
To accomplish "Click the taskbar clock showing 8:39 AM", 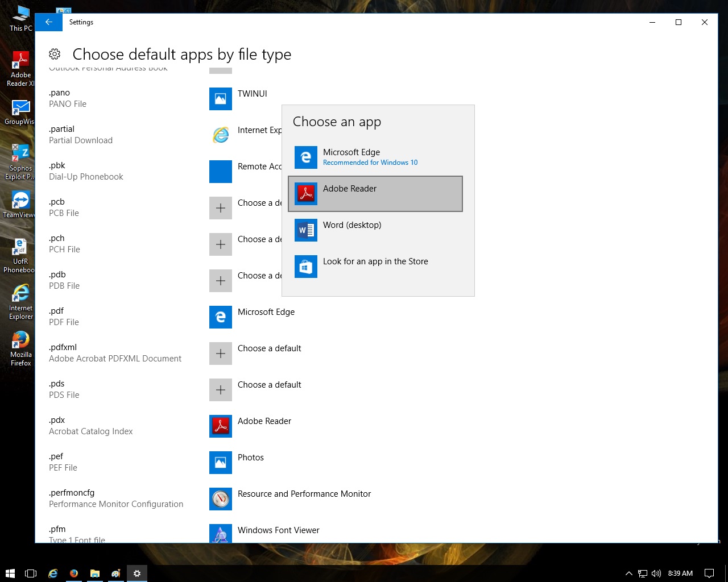I will pos(680,573).
